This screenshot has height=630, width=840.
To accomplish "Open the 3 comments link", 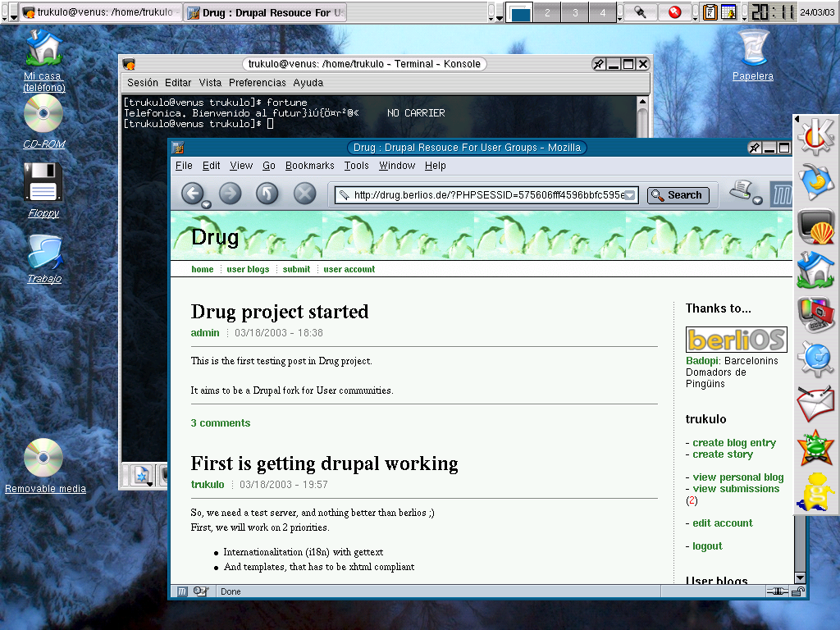I will point(220,422).
